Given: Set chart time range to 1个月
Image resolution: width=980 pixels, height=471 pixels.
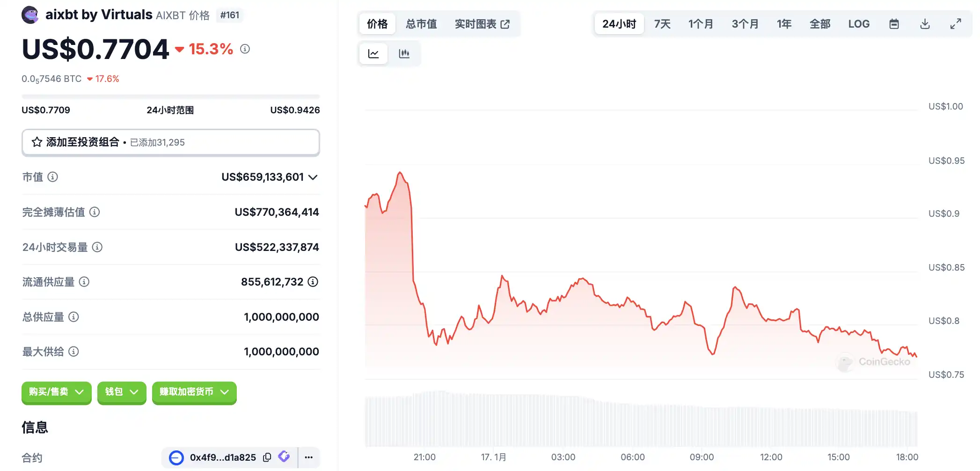Looking at the screenshot, I should point(701,24).
